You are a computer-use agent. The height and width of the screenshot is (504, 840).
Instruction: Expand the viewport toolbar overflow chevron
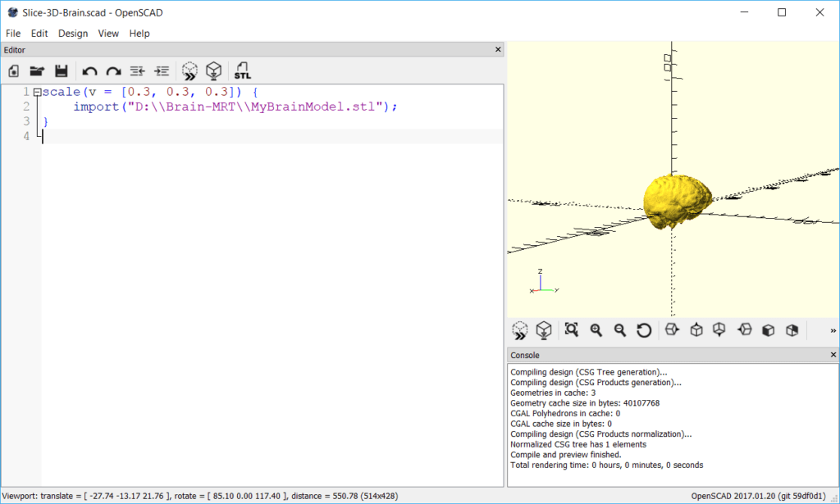(x=833, y=331)
